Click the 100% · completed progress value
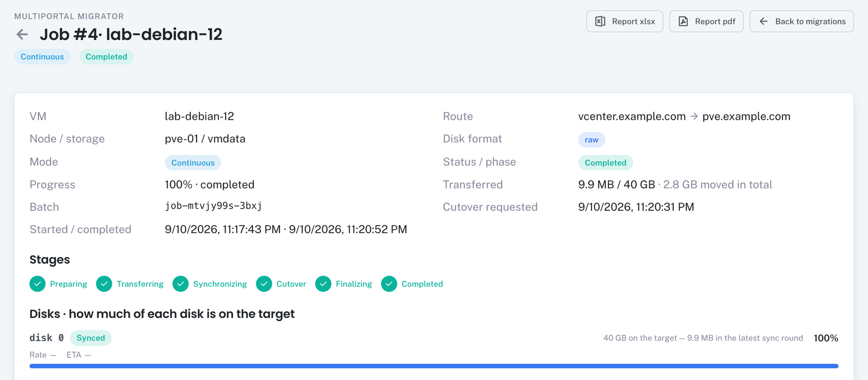Viewport: 868px width, 380px height. (x=210, y=185)
